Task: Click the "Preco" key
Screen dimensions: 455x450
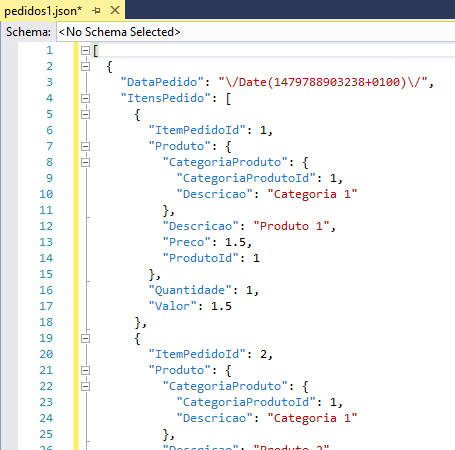Action: click(187, 242)
